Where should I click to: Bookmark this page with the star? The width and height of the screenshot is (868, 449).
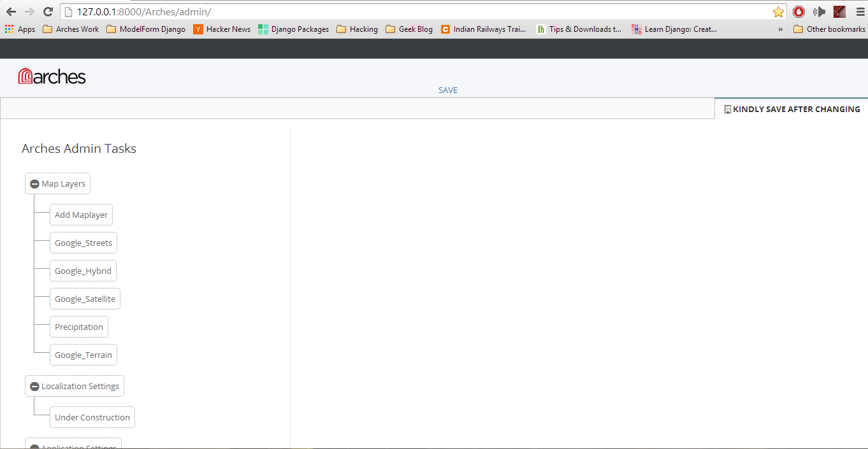pyautogui.click(x=778, y=11)
